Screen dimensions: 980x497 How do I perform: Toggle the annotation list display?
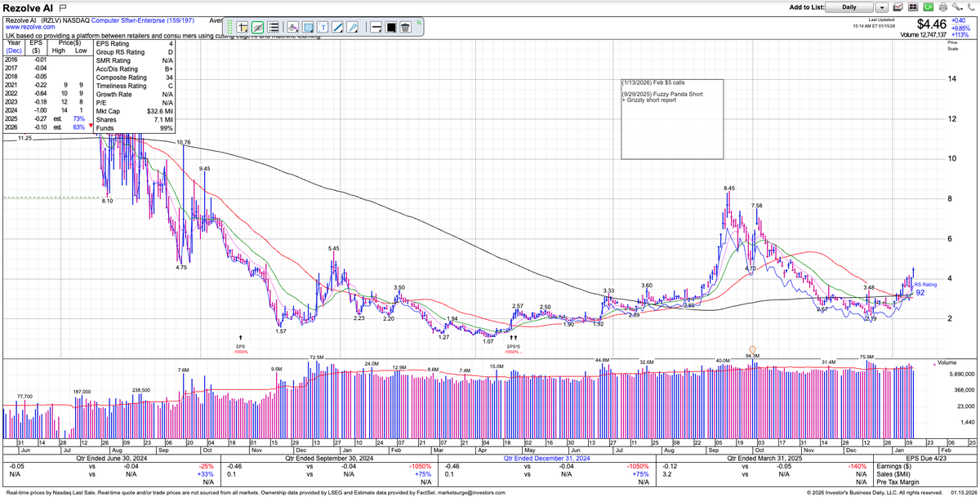pyautogui.click(x=274, y=26)
